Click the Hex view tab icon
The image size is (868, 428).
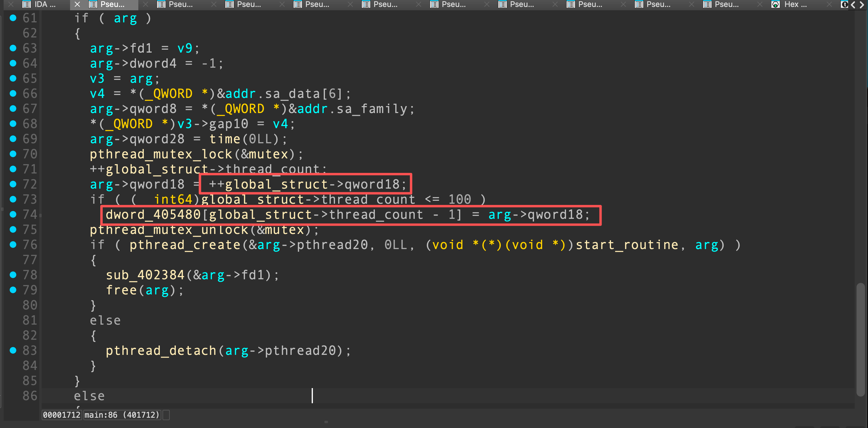click(775, 5)
